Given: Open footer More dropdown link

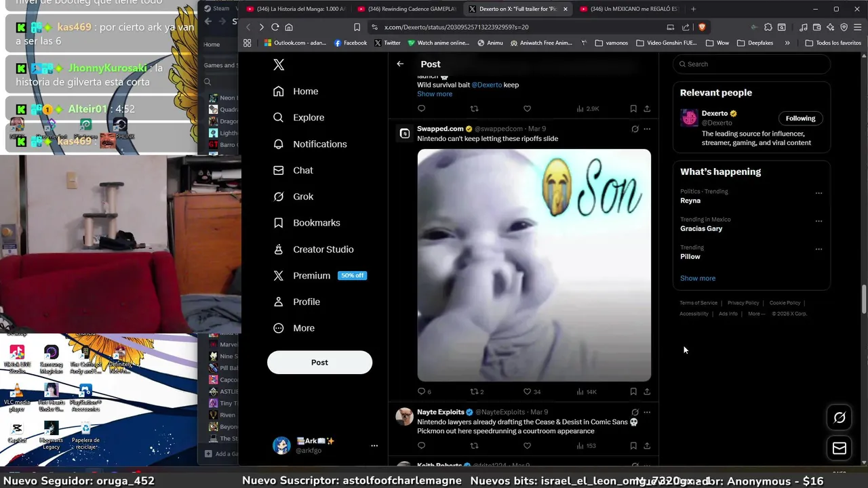Looking at the screenshot, I should point(756,314).
